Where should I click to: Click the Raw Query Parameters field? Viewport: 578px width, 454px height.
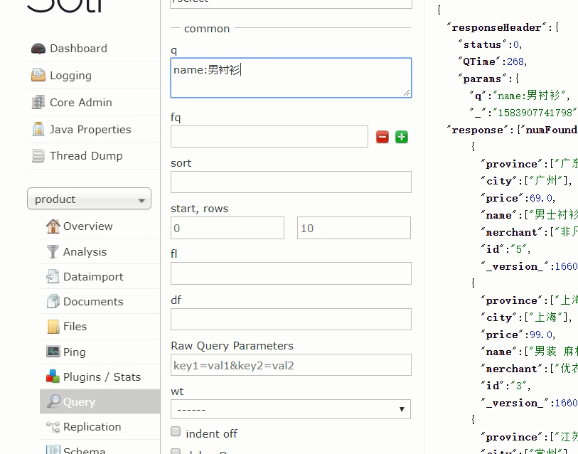tap(291, 365)
